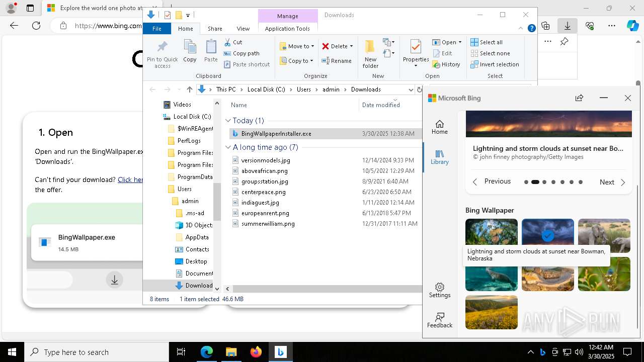This screenshot has height=362, width=644.
Task: Click the Copy ribbon icon
Action: [190, 51]
